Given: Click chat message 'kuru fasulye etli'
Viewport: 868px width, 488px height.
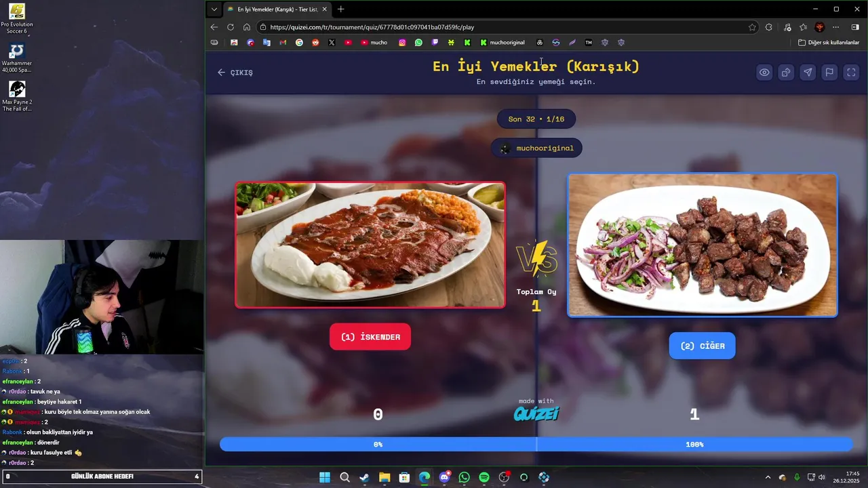Looking at the screenshot, I should point(41,453).
